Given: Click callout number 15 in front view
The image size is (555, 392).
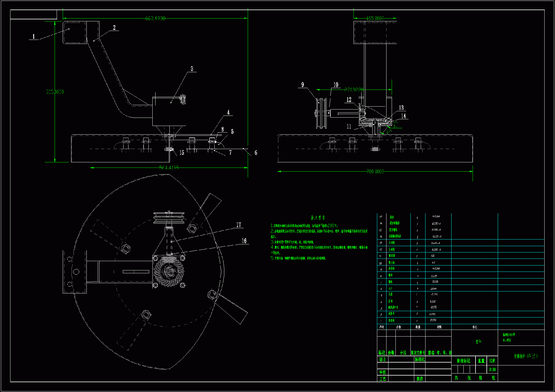Looking at the screenshot, I should coord(182,153).
